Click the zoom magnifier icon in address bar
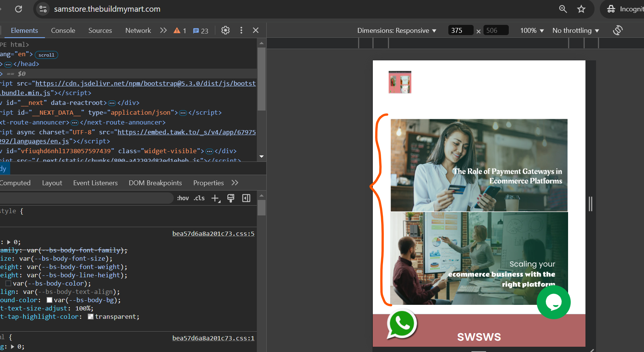The image size is (644, 352). point(563,9)
